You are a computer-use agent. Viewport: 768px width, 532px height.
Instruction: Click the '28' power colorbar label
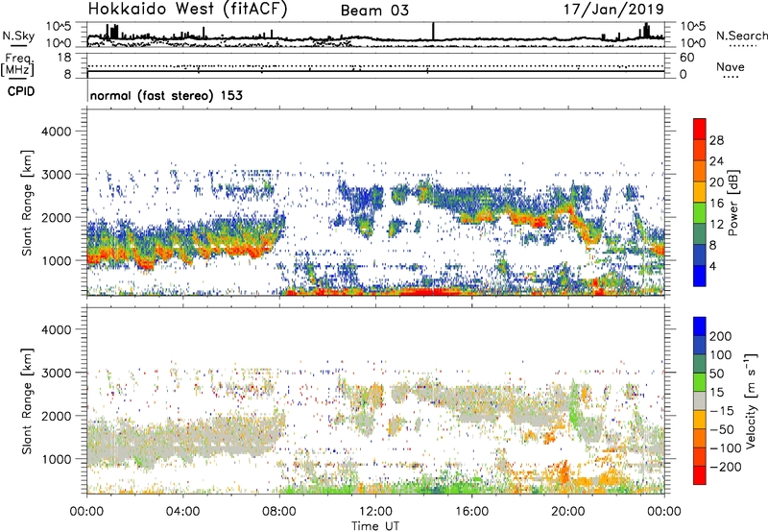716,140
